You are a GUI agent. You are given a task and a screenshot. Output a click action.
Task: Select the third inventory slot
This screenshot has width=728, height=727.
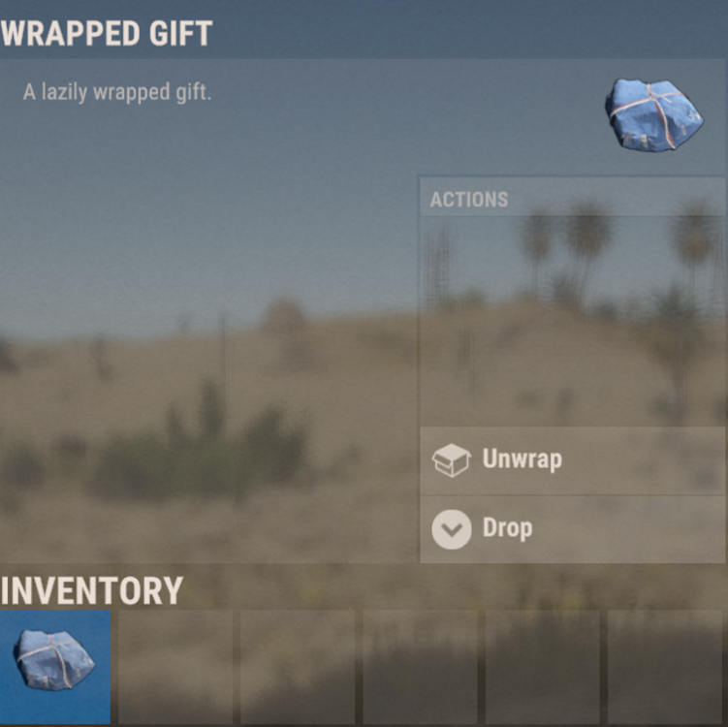tap(298, 667)
